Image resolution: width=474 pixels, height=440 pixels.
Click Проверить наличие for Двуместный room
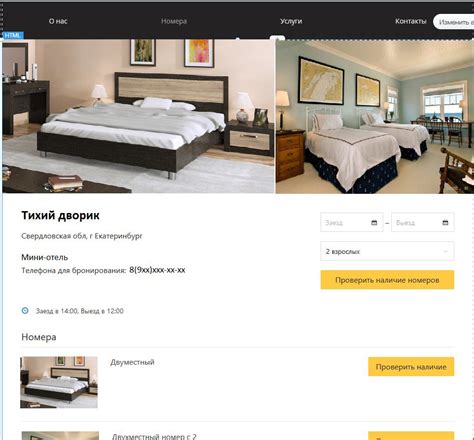click(411, 367)
